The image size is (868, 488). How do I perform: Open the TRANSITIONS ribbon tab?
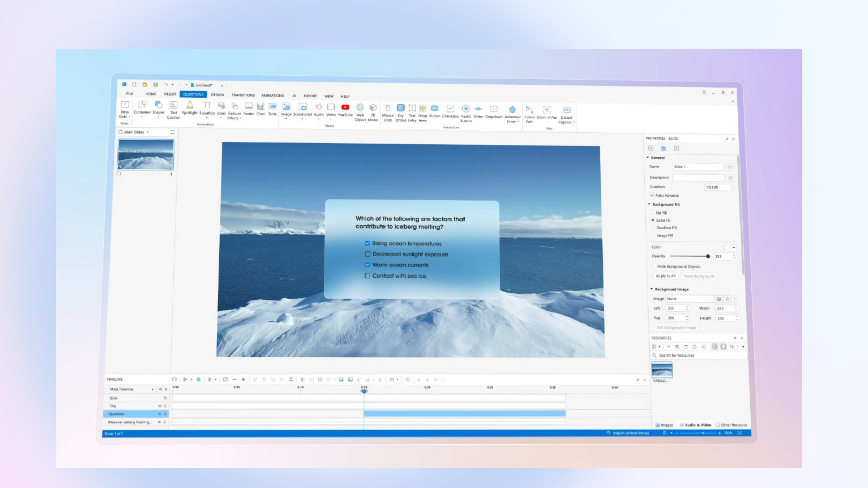coord(243,95)
